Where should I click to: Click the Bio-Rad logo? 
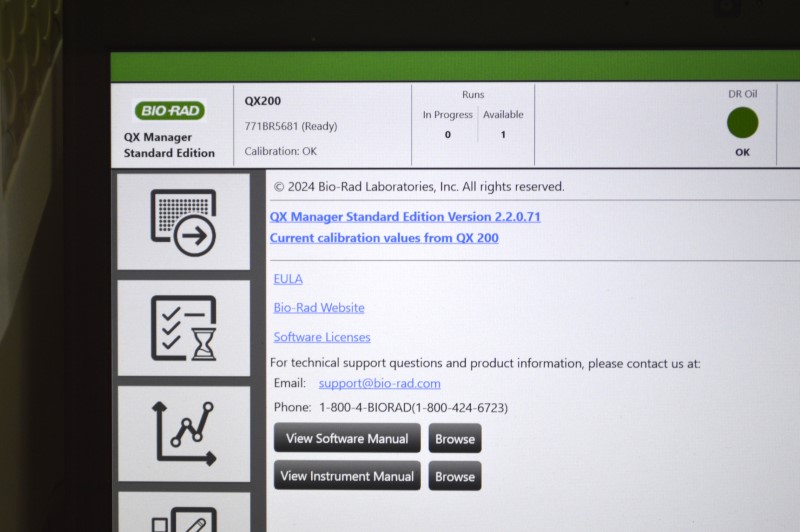tap(170, 110)
